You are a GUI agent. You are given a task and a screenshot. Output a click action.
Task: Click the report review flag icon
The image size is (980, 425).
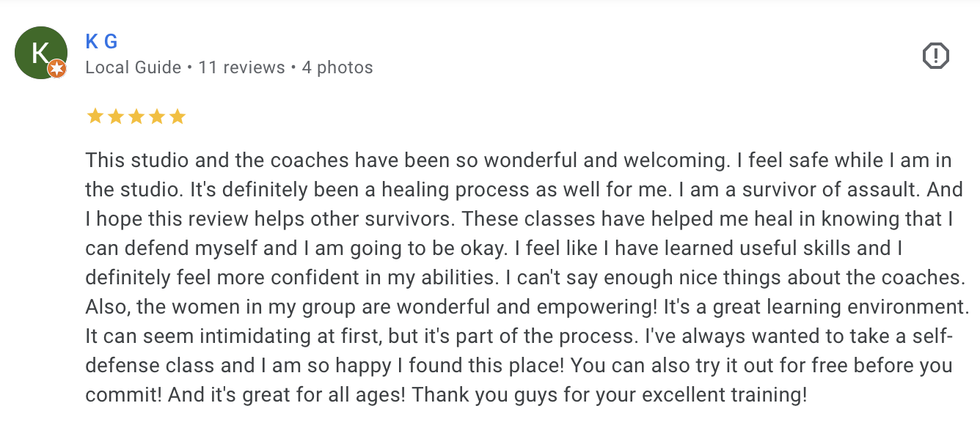pos(935,56)
